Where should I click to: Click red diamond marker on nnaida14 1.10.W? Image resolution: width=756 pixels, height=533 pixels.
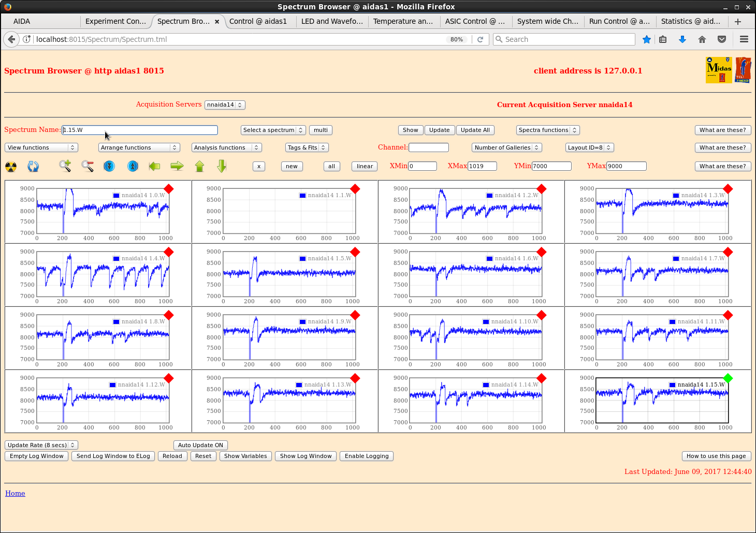(x=542, y=315)
